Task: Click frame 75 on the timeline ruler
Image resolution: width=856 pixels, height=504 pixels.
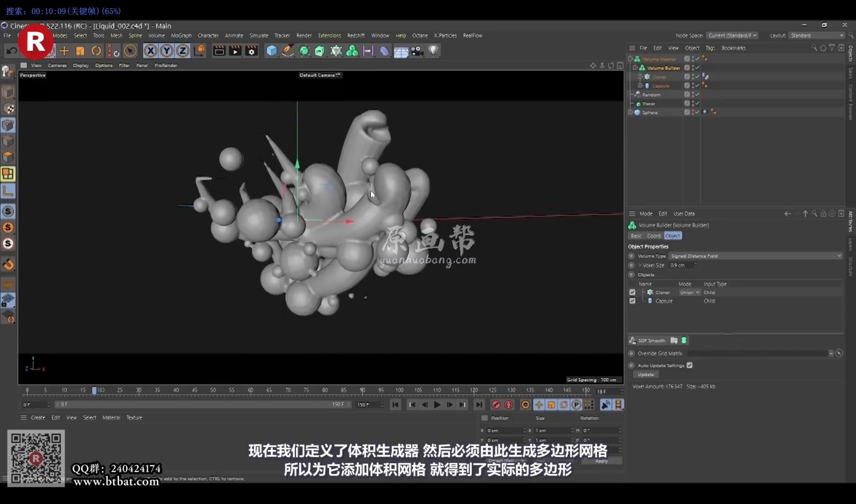Action: 306,390
